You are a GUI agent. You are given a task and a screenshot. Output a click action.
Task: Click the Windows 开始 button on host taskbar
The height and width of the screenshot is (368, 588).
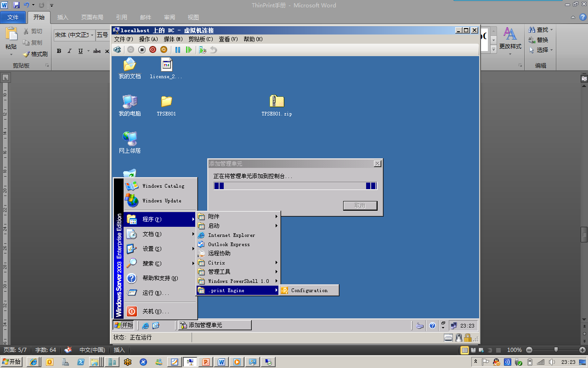11,362
